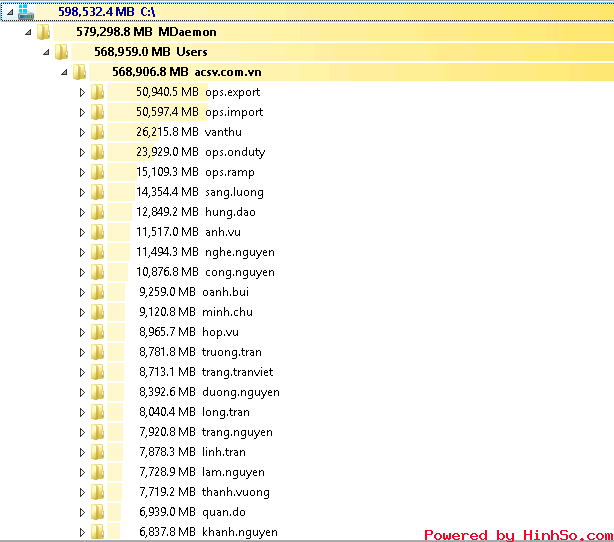Viewport: 614px width, 542px height.
Task: Click the C:\ drive icon
Action: click(26, 12)
